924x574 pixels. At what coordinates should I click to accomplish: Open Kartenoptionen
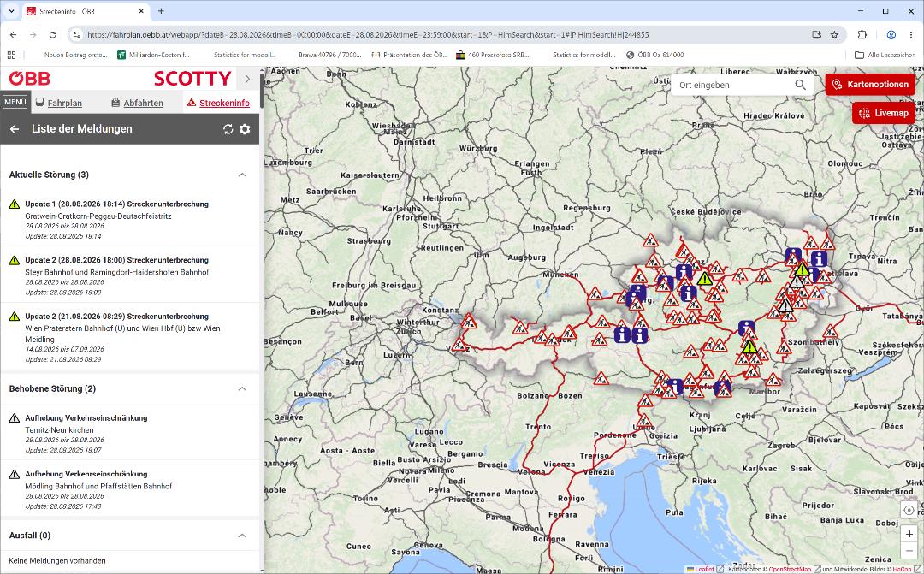(870, 85)
